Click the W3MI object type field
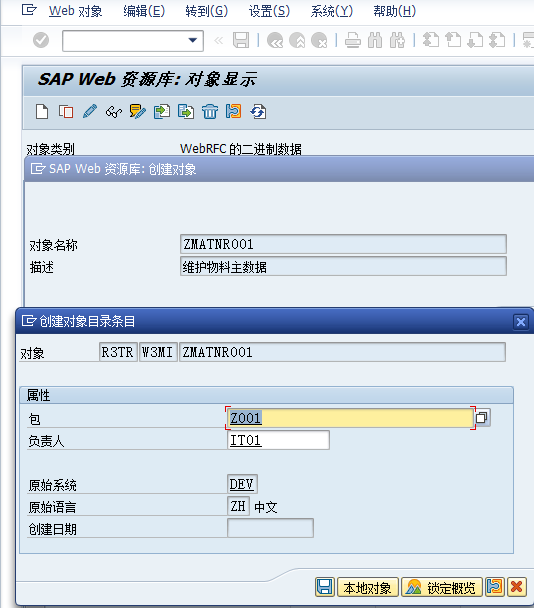This screenshot has width=534, height=608. (x=158, y=352)
